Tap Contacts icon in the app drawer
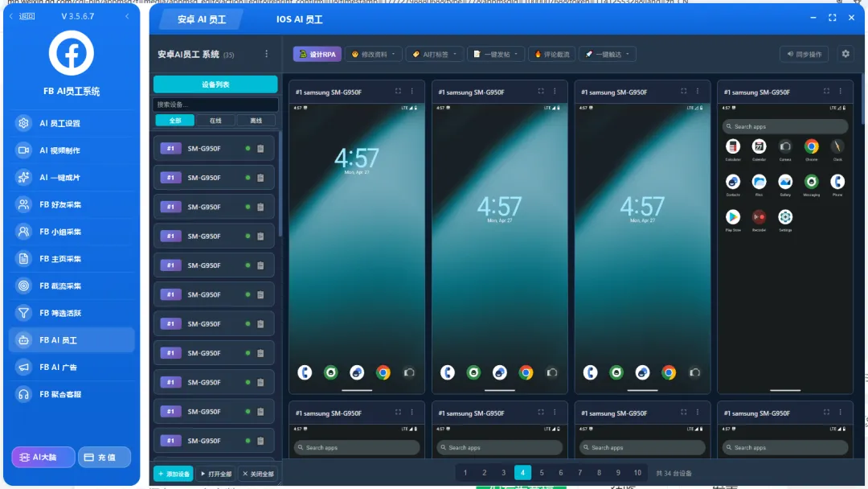 pos(733,182)
